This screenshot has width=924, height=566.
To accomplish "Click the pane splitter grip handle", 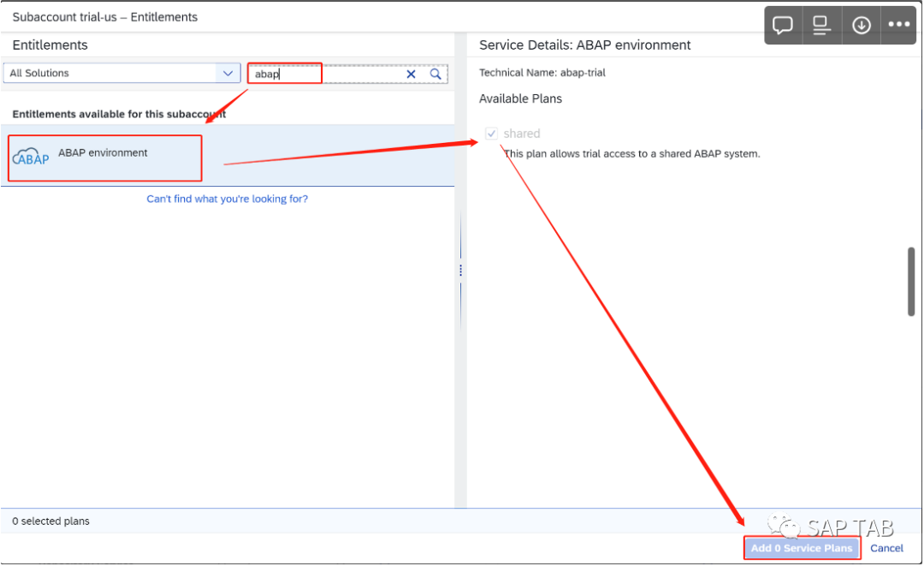I will (x=460, y=271).
